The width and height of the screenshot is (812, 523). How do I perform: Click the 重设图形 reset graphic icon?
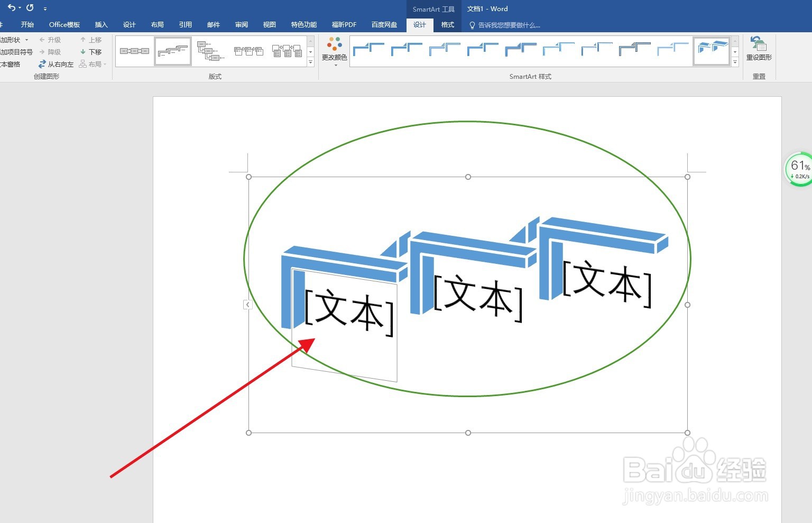(x=759, y=49)
